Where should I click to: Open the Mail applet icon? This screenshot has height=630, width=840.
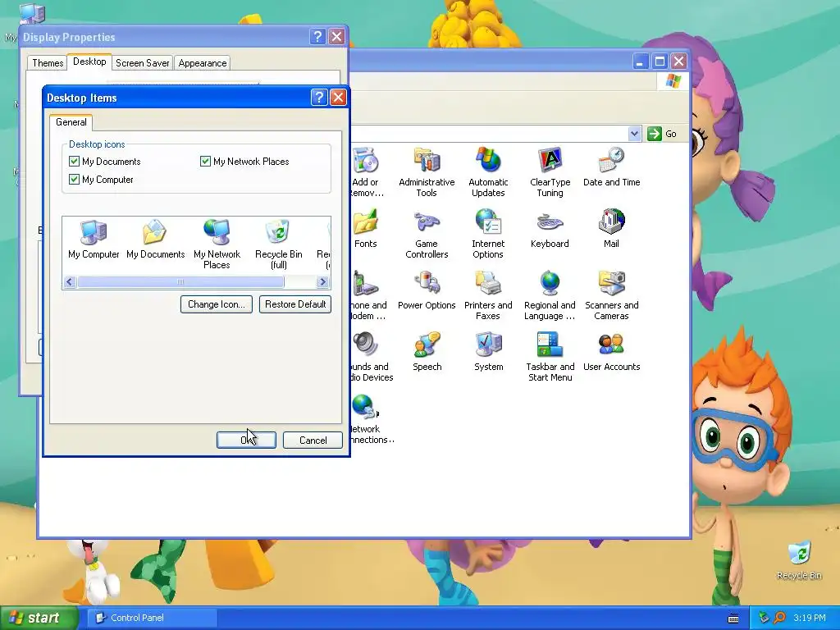[611, 229]
